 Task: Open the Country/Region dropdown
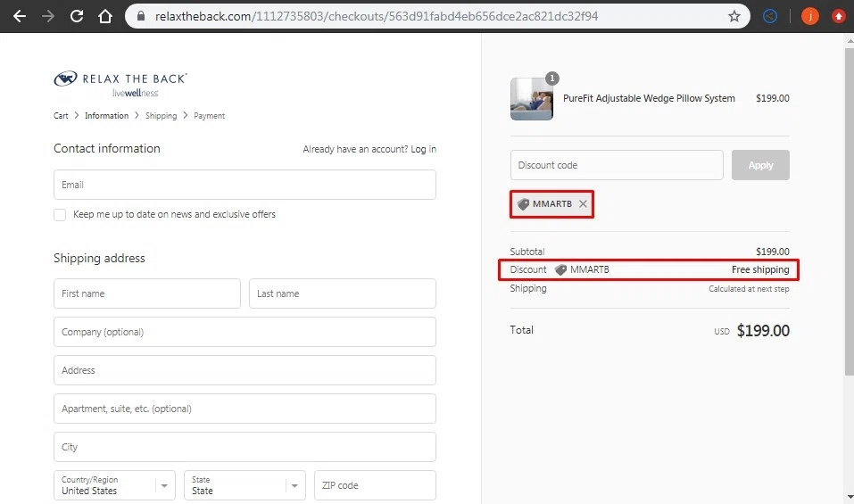[x=114, y=485]
